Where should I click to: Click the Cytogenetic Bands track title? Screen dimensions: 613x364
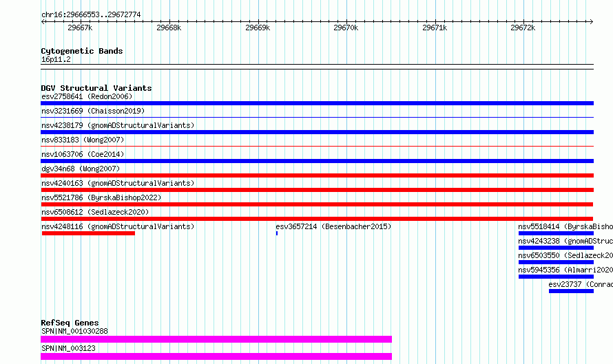pos(82,51)
